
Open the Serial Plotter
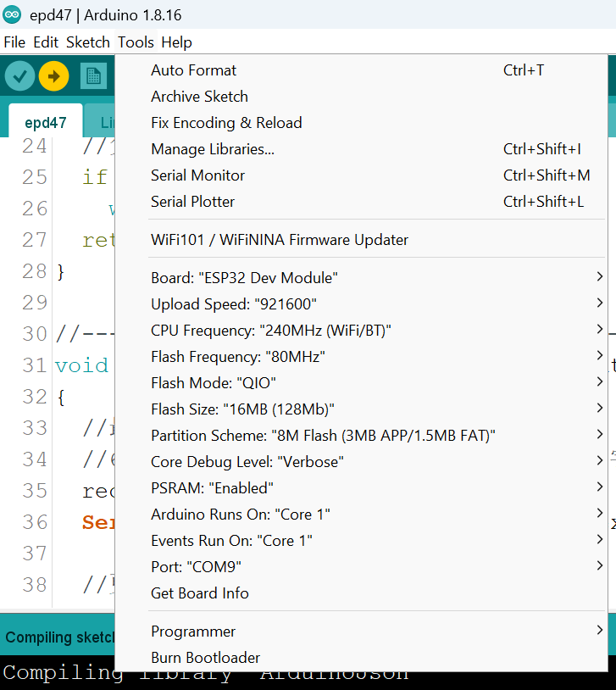click(192, 202)
